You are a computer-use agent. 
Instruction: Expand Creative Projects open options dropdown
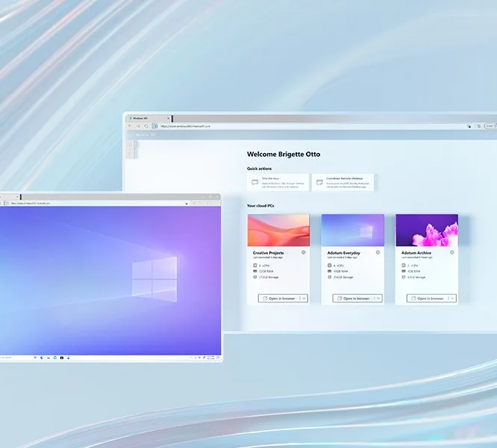click(x=304, y=299)
